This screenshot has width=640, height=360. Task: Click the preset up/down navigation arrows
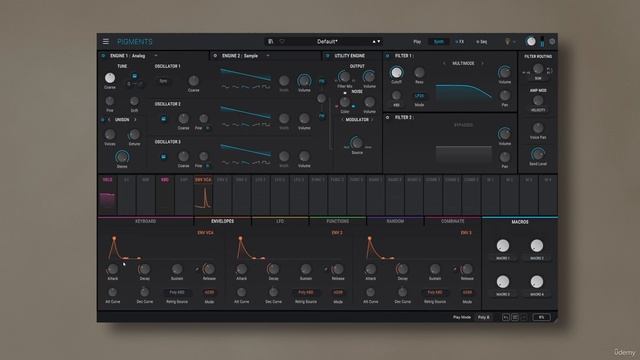pyautogui.click(x=376, y=41)
